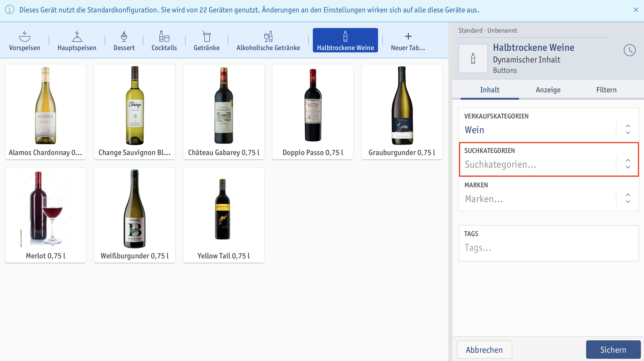Click the info icon in the banner
The width and height of the screenshot is (644, 361).
(9, 10)
